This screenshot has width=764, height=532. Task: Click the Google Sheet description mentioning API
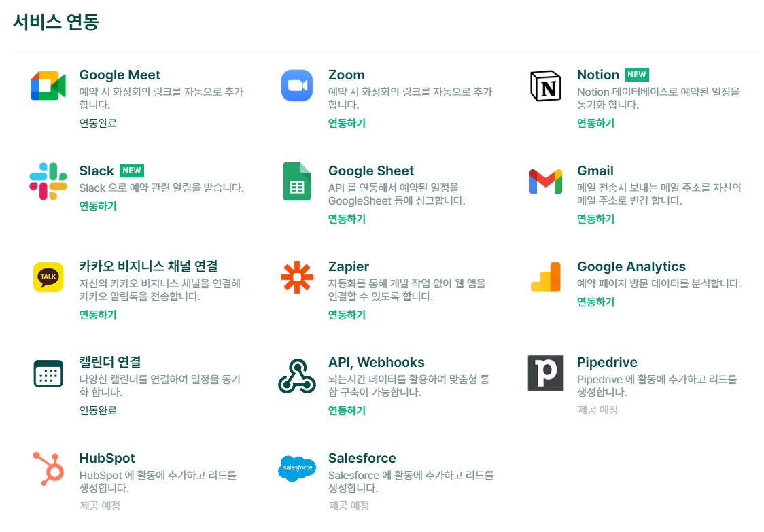(x=397, y=194)
